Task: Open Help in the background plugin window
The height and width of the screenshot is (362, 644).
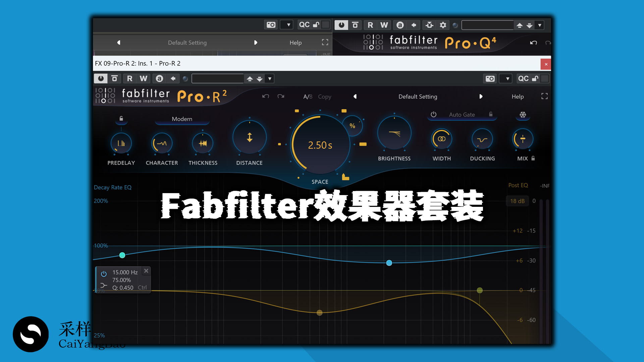Action: pyautogui.click(x=296, y=43)
